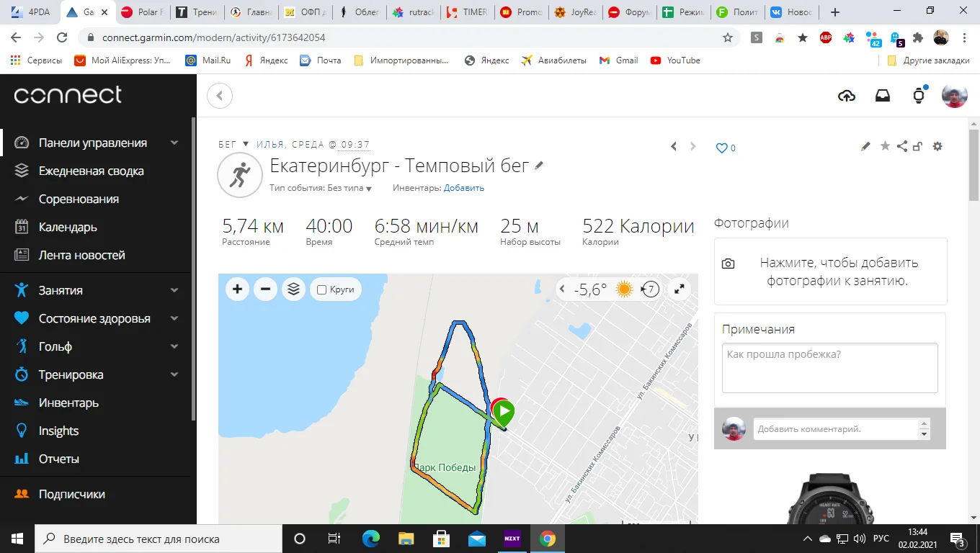
Task: Open the inbox notifications icon
Action: [883, 96]
